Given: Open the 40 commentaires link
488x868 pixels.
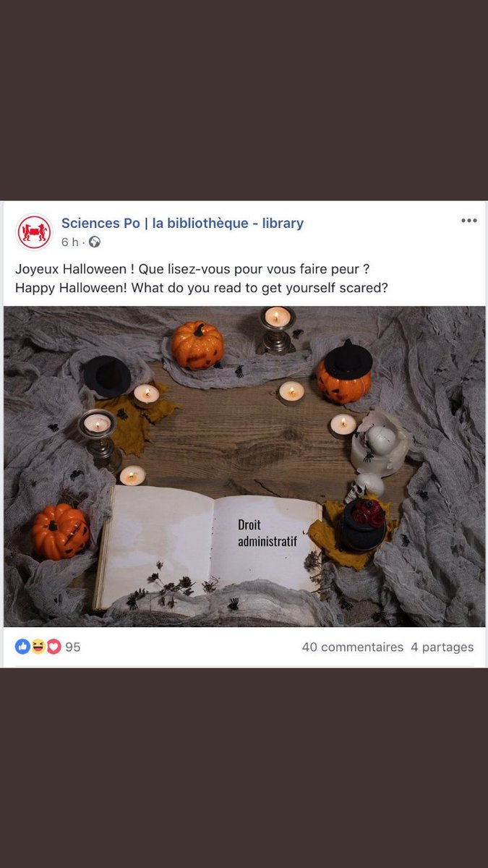Looking at the screenshot, I should 353,647.
